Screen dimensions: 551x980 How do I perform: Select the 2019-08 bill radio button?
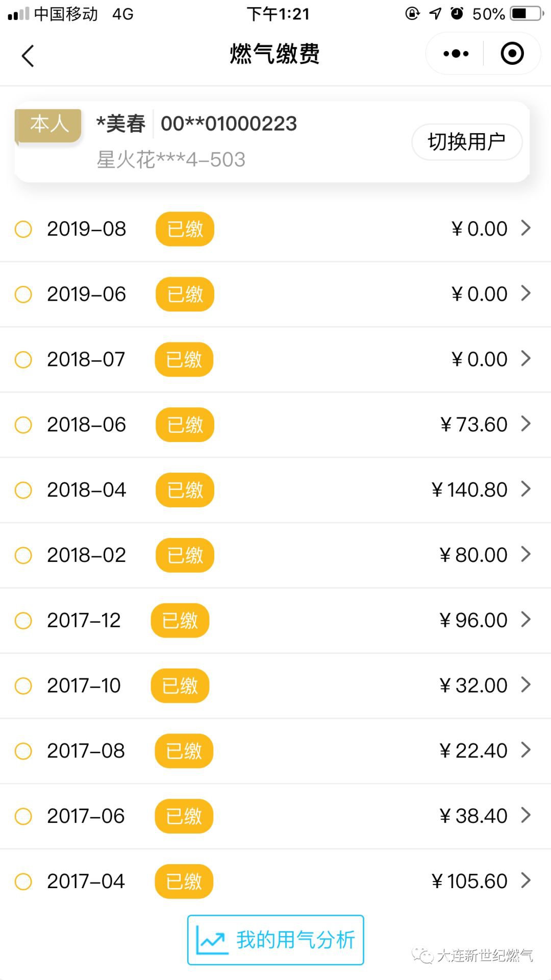(x=23, y=229)
